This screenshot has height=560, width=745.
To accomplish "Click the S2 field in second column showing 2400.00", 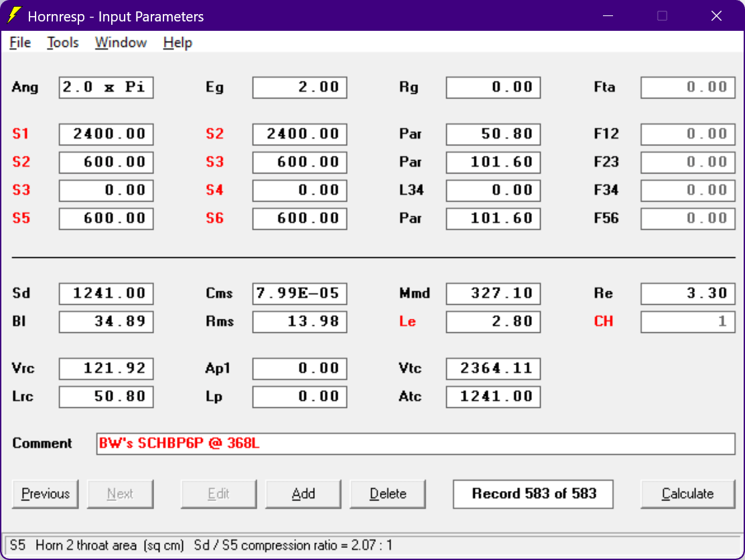I will 299,134.
